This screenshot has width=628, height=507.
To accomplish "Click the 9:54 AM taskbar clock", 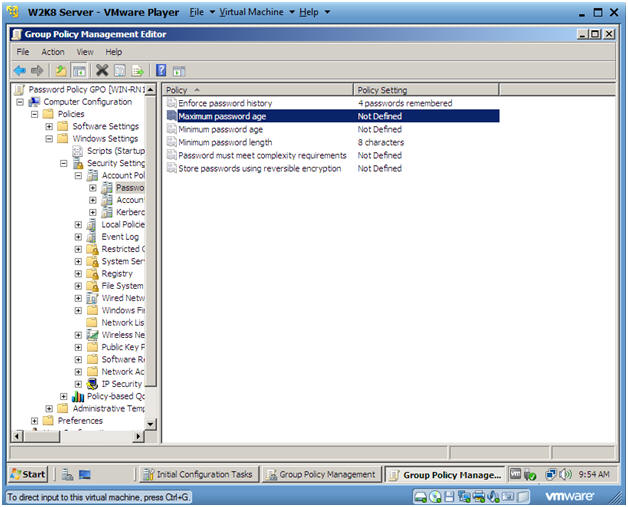I will point(594,475).
